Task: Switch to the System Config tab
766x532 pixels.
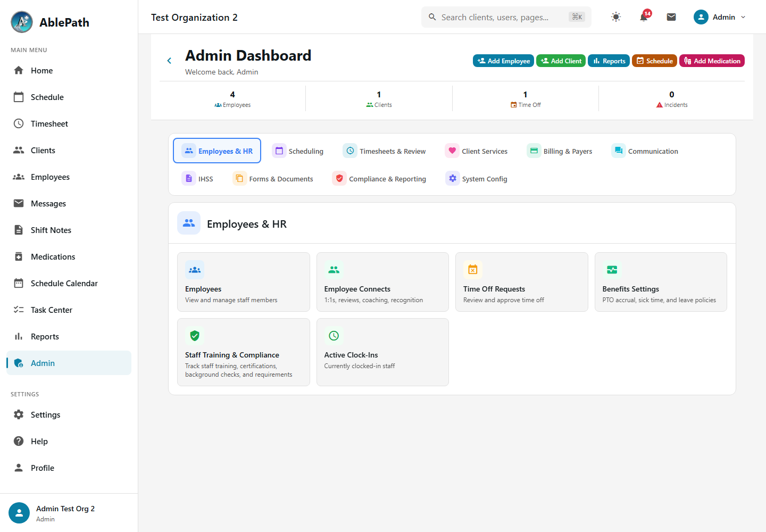Action: [x=477, y=179]
